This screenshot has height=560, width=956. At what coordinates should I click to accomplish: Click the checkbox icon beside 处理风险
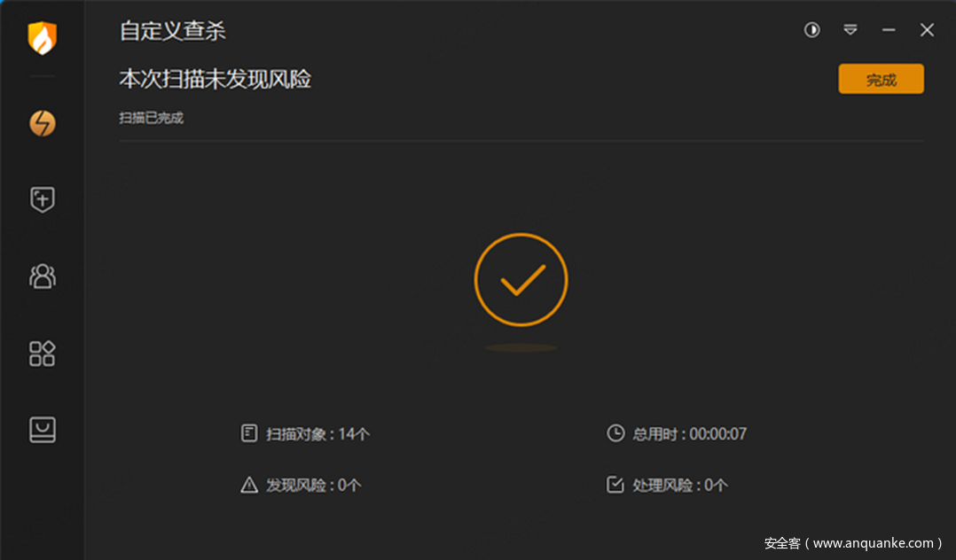[615, 485]
